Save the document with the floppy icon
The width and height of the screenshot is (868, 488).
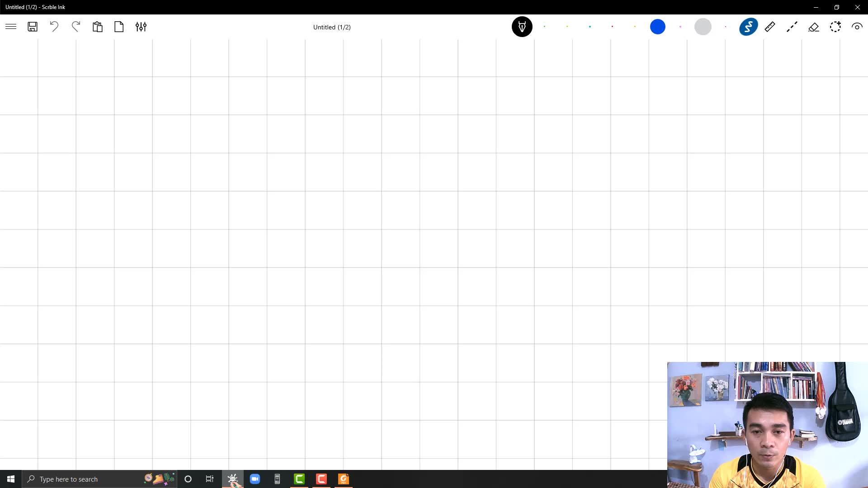[33, 27]
